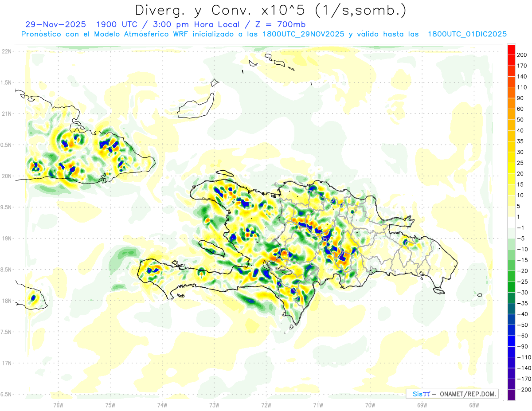Click the '18N' latitude label
The height and width of the screenshot is (411, 532).
pyautogui.click(x=7, y=301)
